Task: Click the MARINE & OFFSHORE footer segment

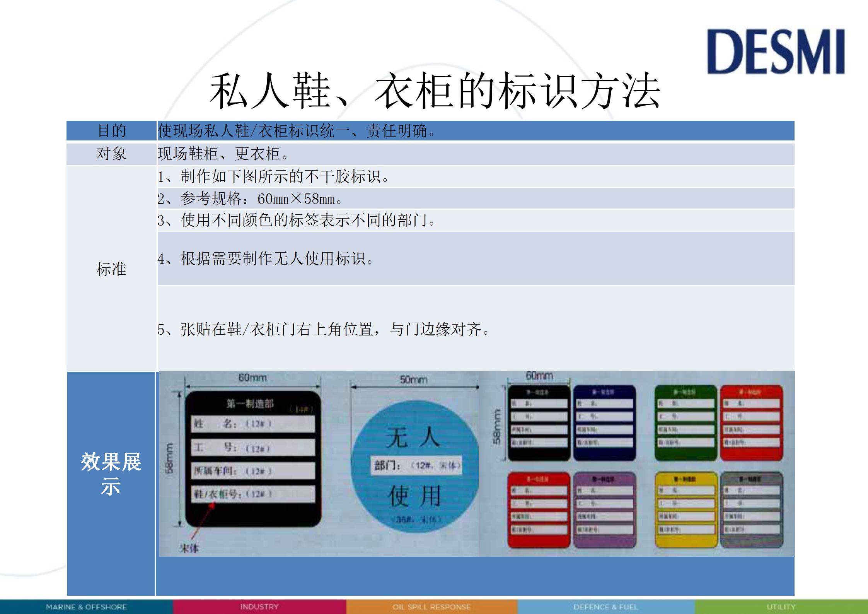Action: coord(86,607)
